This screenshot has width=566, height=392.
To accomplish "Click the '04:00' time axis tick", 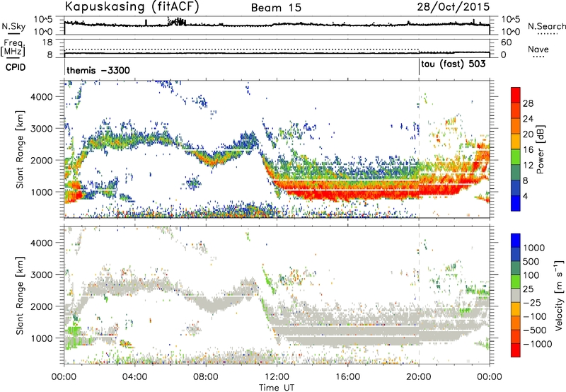I will coord(135,377).
